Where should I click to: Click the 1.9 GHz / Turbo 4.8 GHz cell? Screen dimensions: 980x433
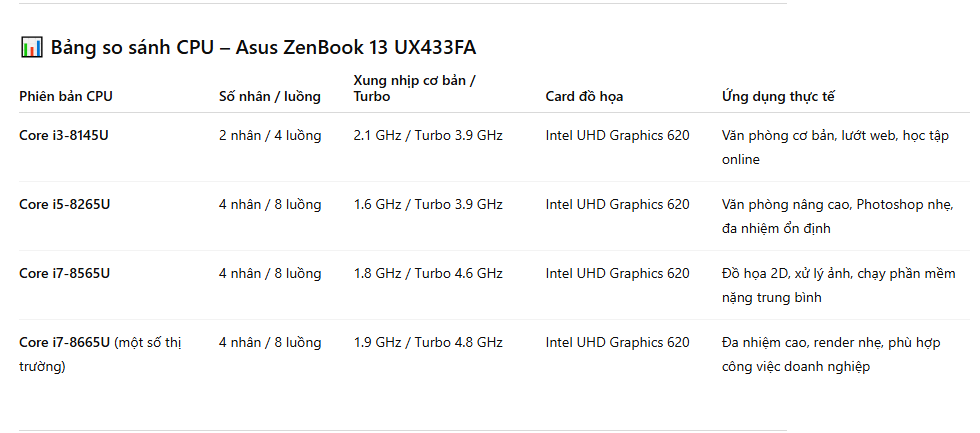(x=428, y=342)
